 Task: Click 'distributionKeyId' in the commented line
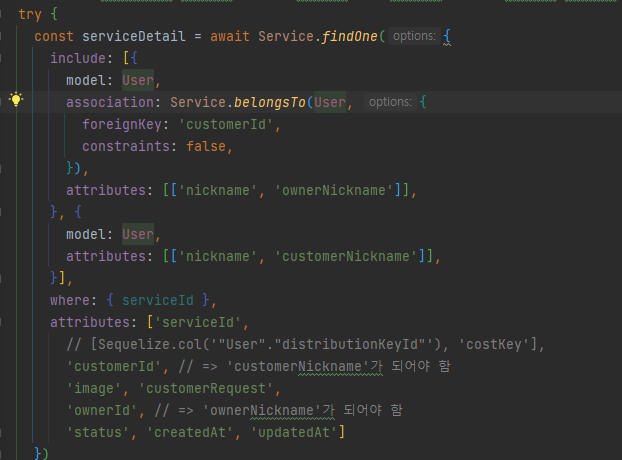[349, 344]
